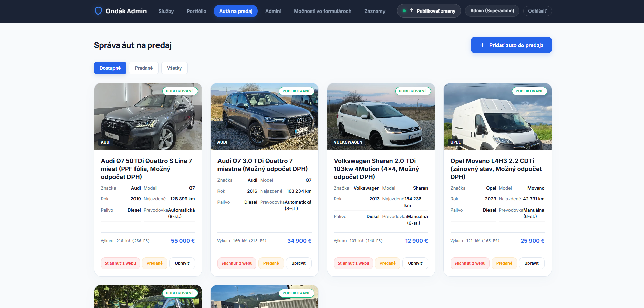Screen dimensions: 644x308
Task: Click the 34 900 € price
Action: point(299,241)
